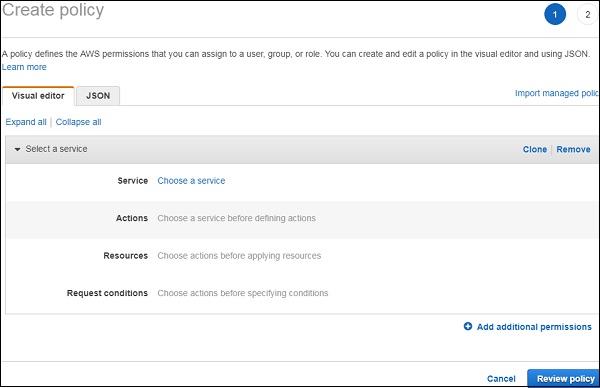
Task: Click the Review policy button
Action: [563, 378]
